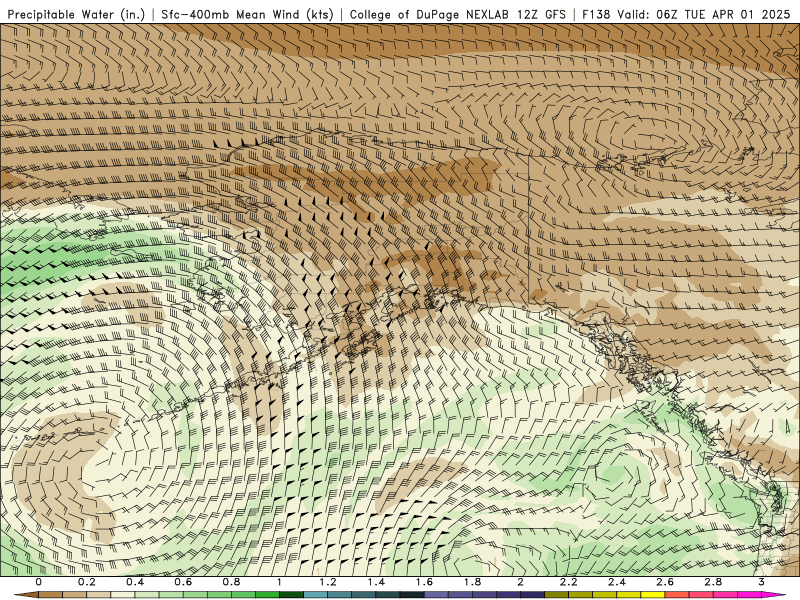Click the "College of DuPage NEXLAB" title text
Screen dimensions: 800x600
[x=429, y=14]
